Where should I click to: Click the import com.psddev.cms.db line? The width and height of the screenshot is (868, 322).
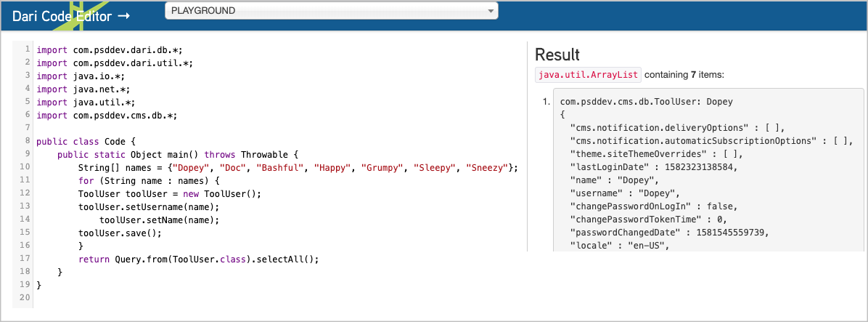tap(106, 116)
